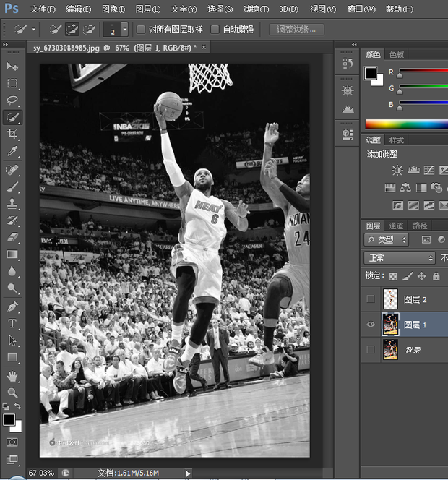
Task: Select the Gradient tool
Action: [12, 254]
